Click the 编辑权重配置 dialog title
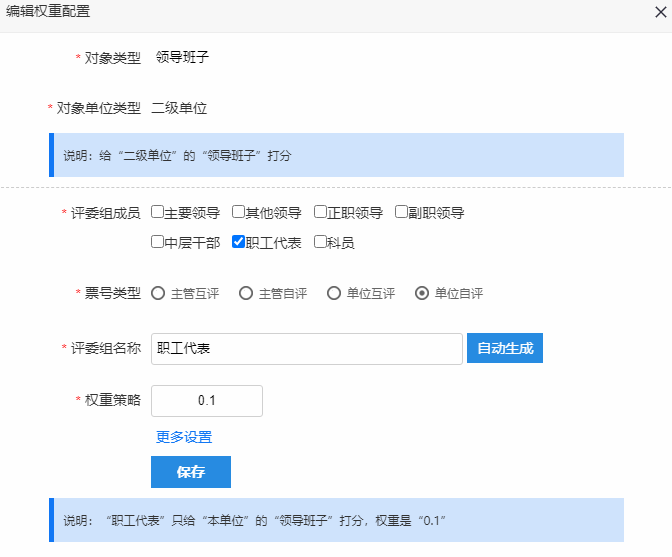The width and height of the screenshot is (672, 557). pyautogui.click(x=48, y=11)
